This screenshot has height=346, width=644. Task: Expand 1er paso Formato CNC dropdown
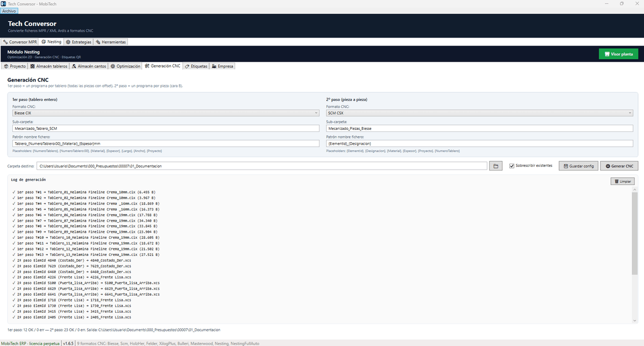[x=166, y=113]
